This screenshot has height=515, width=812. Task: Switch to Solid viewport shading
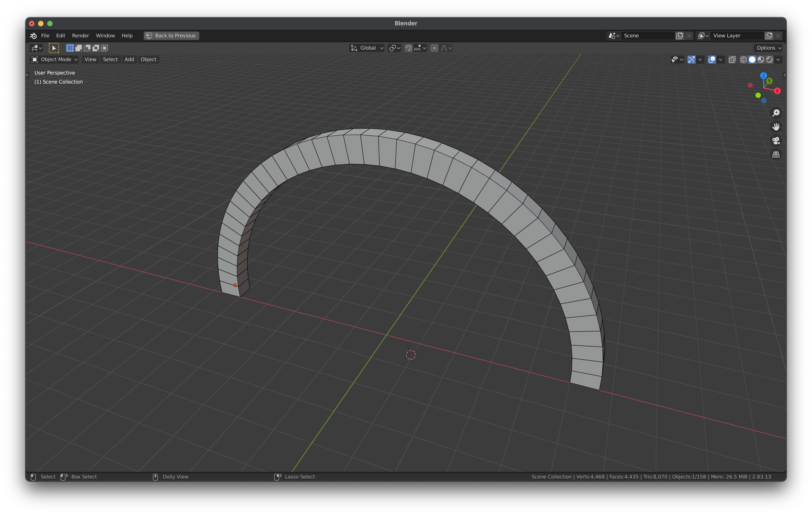point(752,60)
